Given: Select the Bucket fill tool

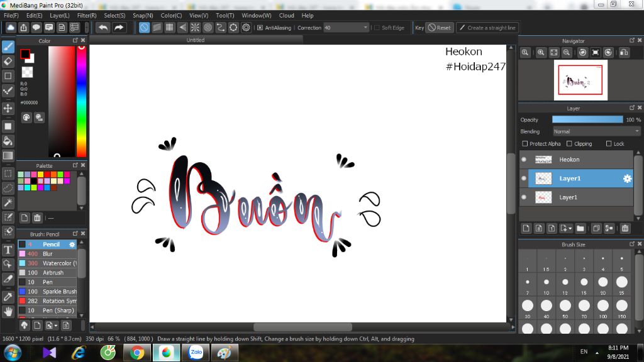Looking at the screenshot, I should point(8,141).
